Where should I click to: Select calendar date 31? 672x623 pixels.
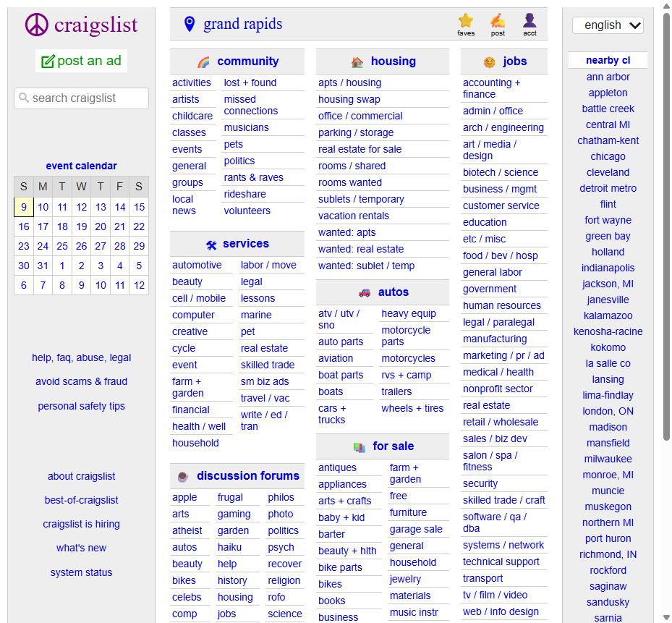(43, 266)
